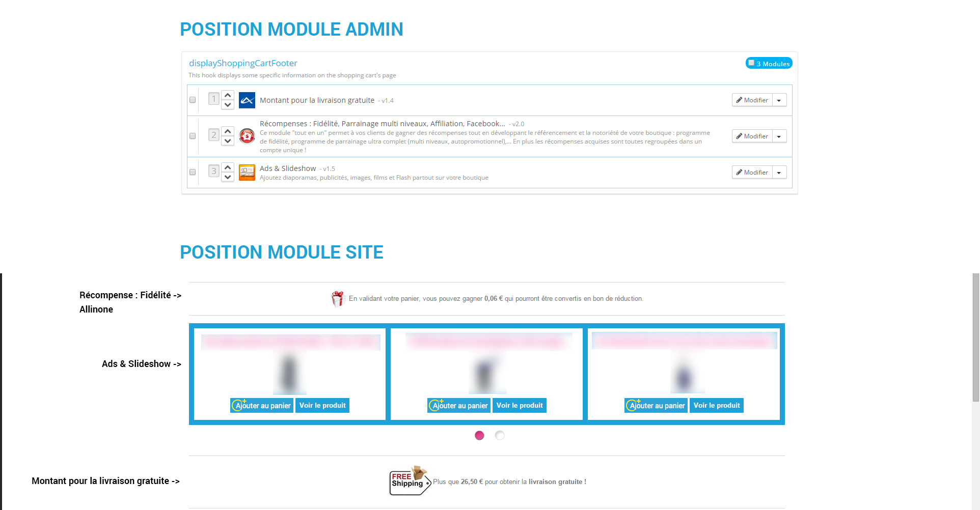This screenshot has height=510, width=980.
Task: Move Récompenses module down one position
Action: pyautogui.click(x=228, y=141)
